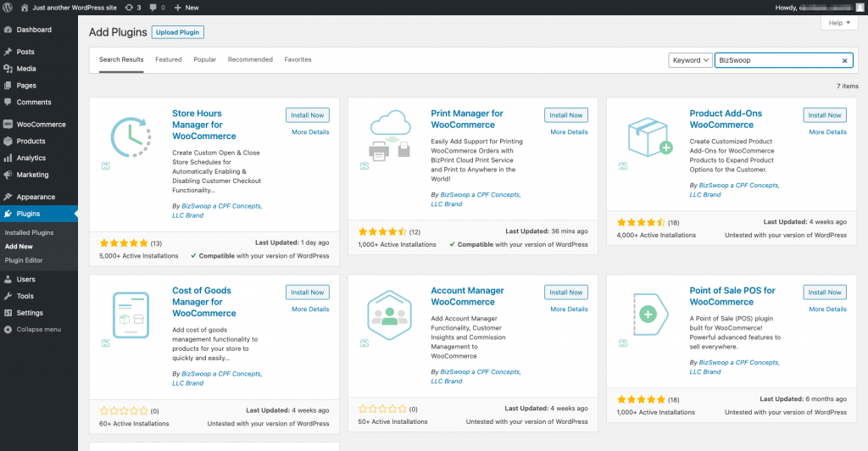Expand the Help panel dropdown

point(839,23)
